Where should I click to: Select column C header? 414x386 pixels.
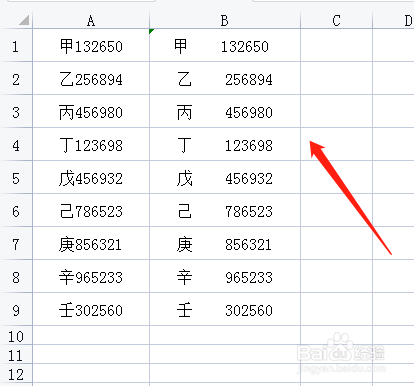(x=336, y=21)
